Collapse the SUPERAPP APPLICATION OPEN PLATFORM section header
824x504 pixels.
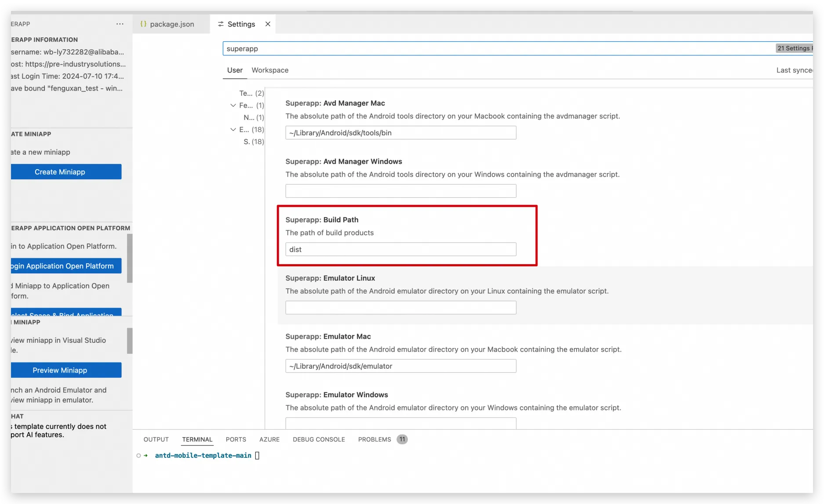[71, 228]
